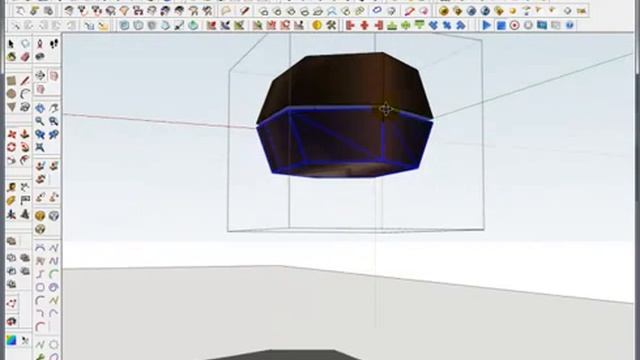
Task: Pick the Paint Bucket tool
Action: pyautogui.click(x=11, y=57)
